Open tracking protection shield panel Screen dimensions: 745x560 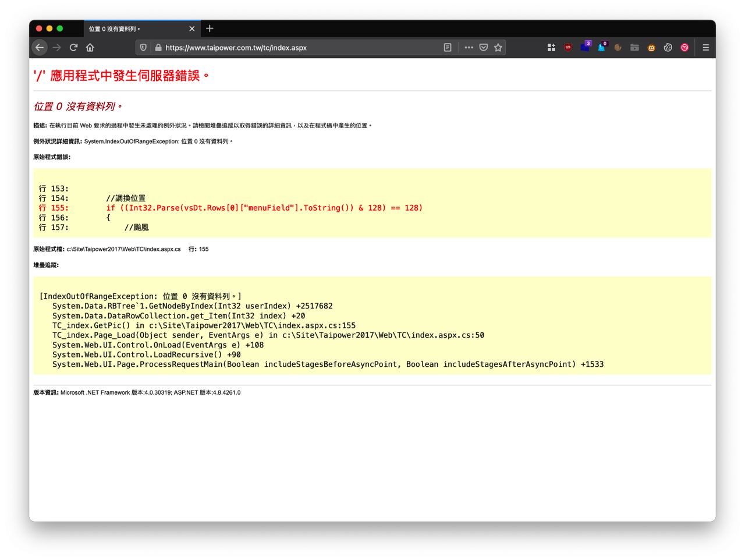pyautogui.click(x=143, y=48)
